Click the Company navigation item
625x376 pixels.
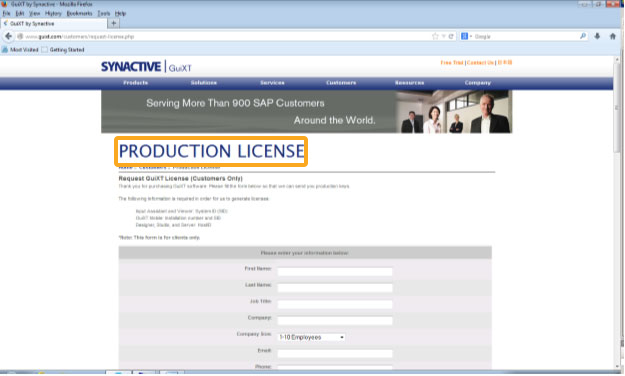478,83
